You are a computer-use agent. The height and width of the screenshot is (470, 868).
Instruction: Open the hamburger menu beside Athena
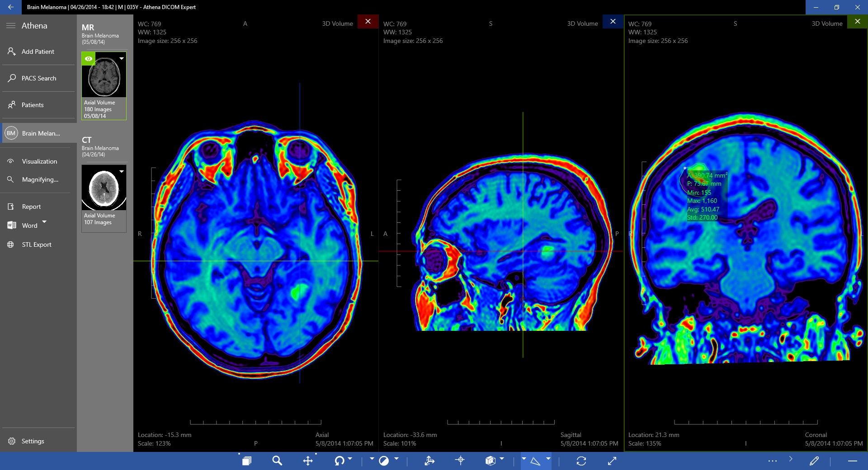pos(11,26)
